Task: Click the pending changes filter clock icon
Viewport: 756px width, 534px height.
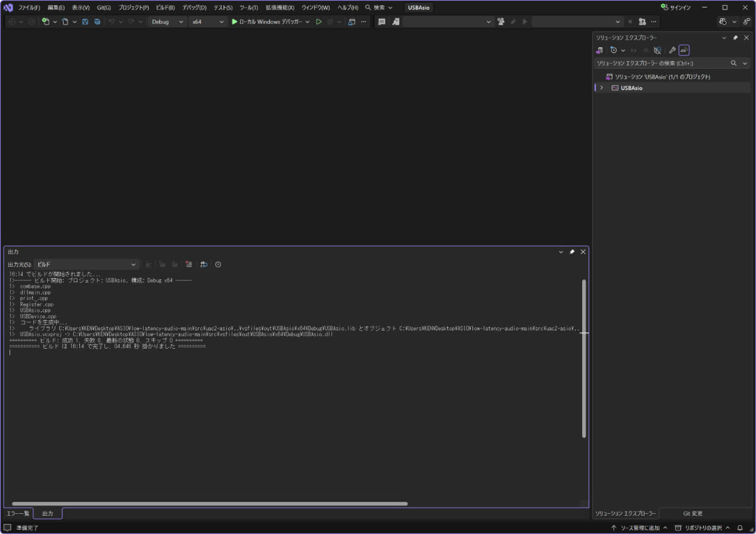Action: 614,50
